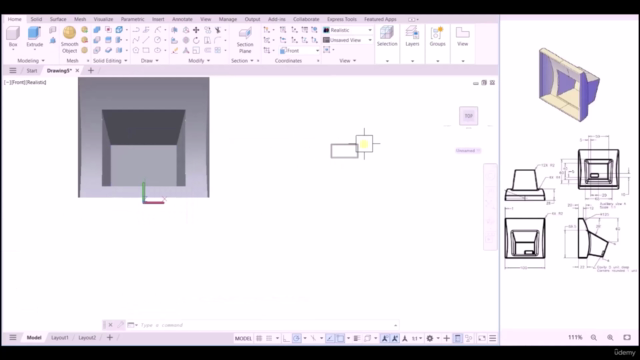The width and height of the screenshot is (640, 360).
Task: Select the Line tool in Draw panel
Action: click(x=146, y=40)
